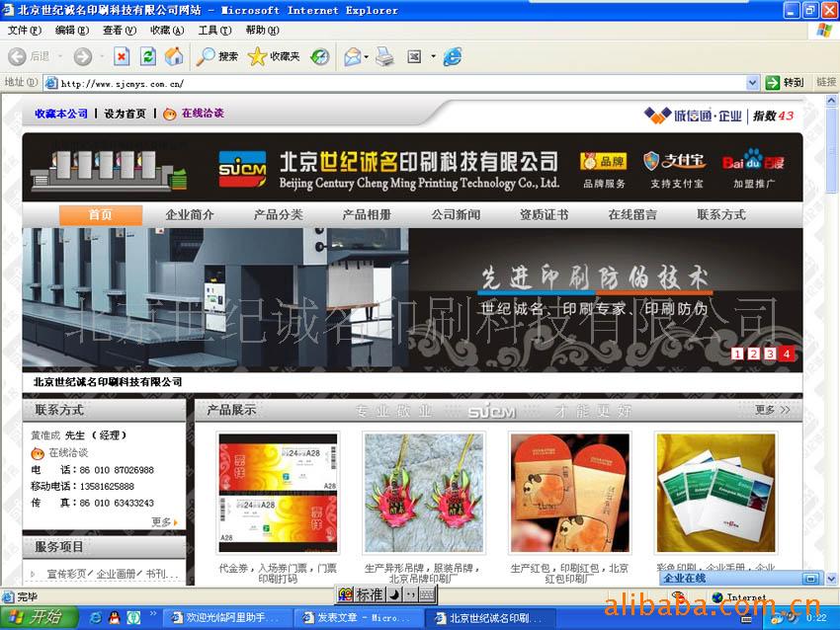The image size is (840, 630).
Task: Select the 公司新闻 navigation tab
Action: coord(456,215)
